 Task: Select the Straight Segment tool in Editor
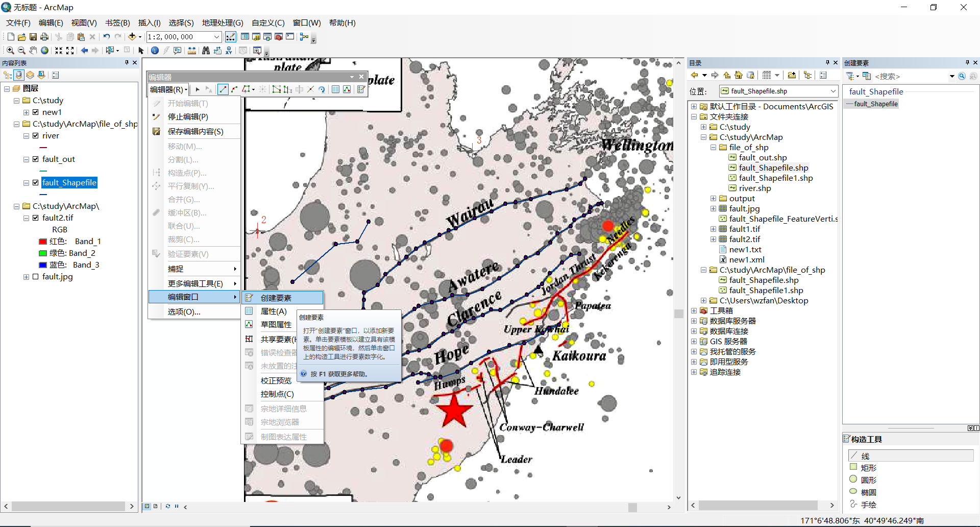(x=223, y=89)
